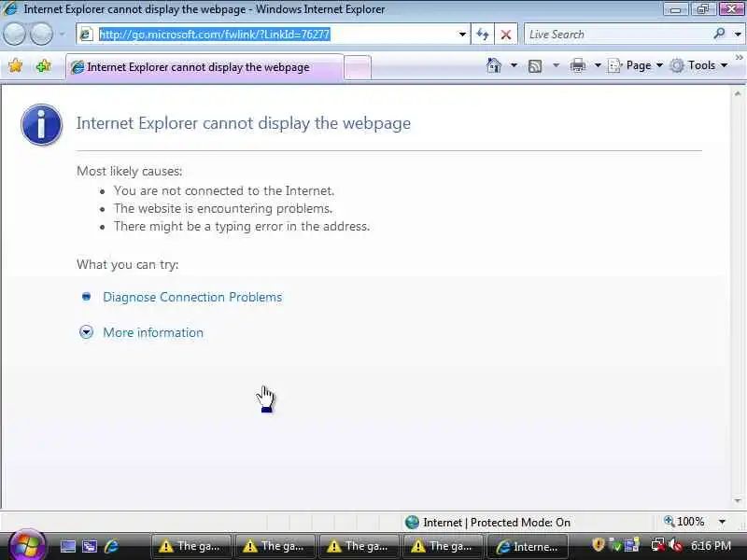Click Diagnose Connection Problems link

pos(192,297)
